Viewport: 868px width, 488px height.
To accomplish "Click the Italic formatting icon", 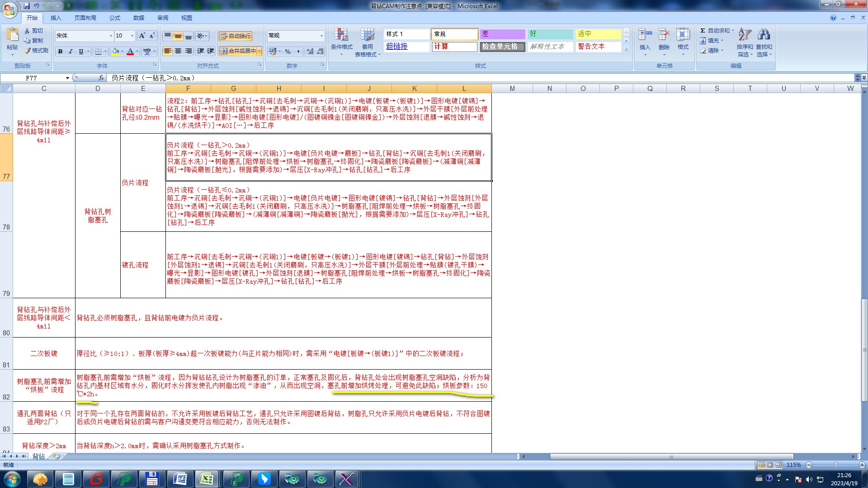I will click(x=71, y=52).
